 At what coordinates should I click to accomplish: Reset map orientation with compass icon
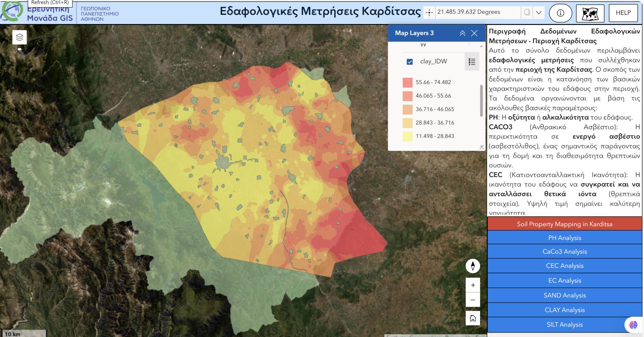click(x=473, y=266)
